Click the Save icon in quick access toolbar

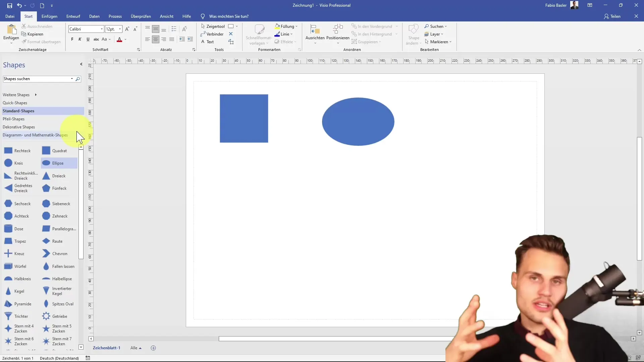pos(9,5)
